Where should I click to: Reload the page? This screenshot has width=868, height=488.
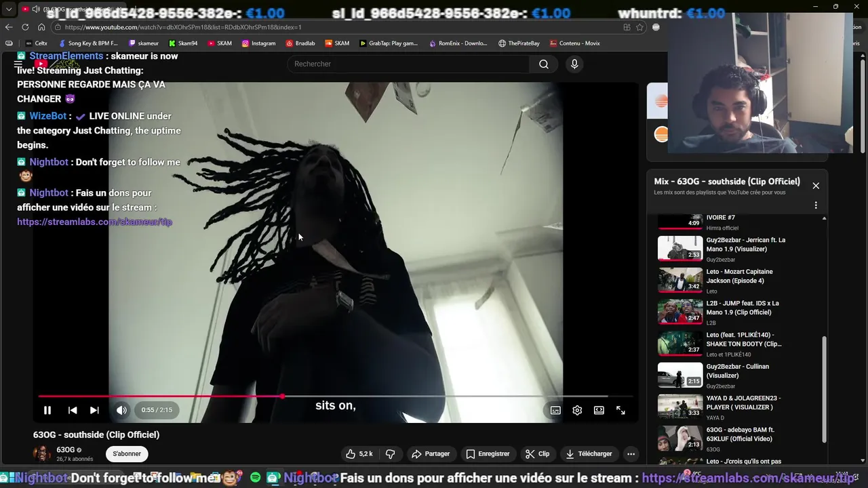click(25, 27)
